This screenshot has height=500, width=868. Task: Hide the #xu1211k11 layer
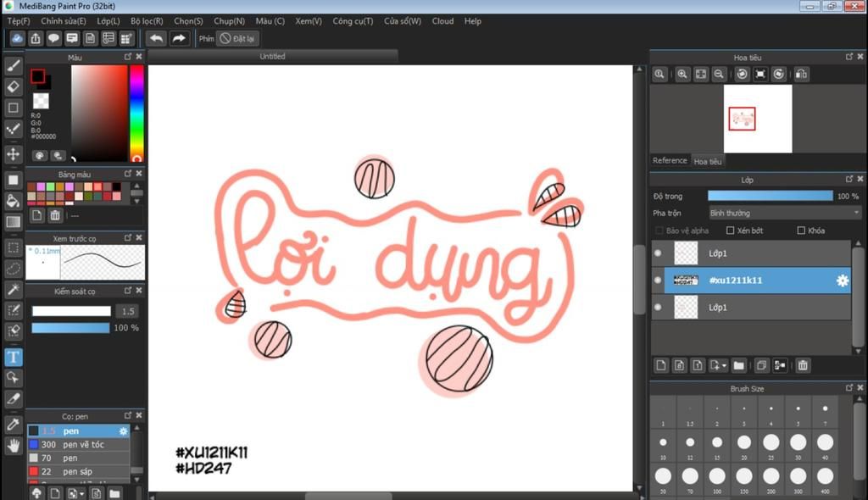point(658,281)
